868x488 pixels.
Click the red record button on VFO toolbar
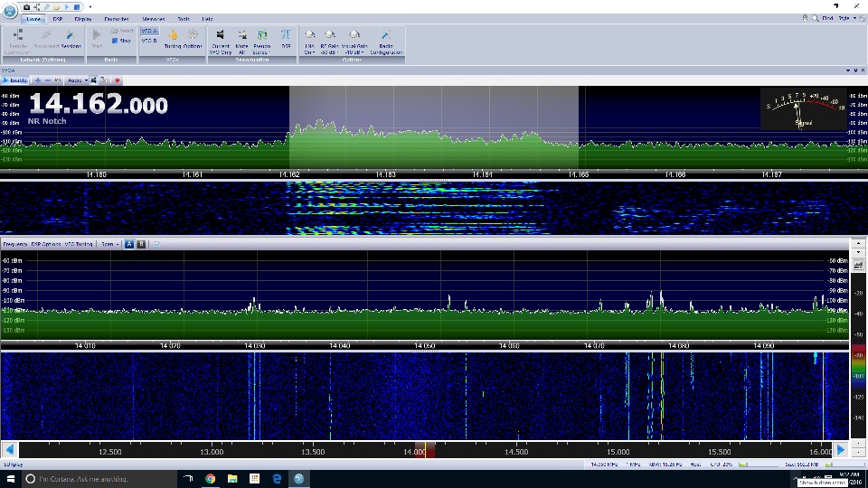[118, 80]
